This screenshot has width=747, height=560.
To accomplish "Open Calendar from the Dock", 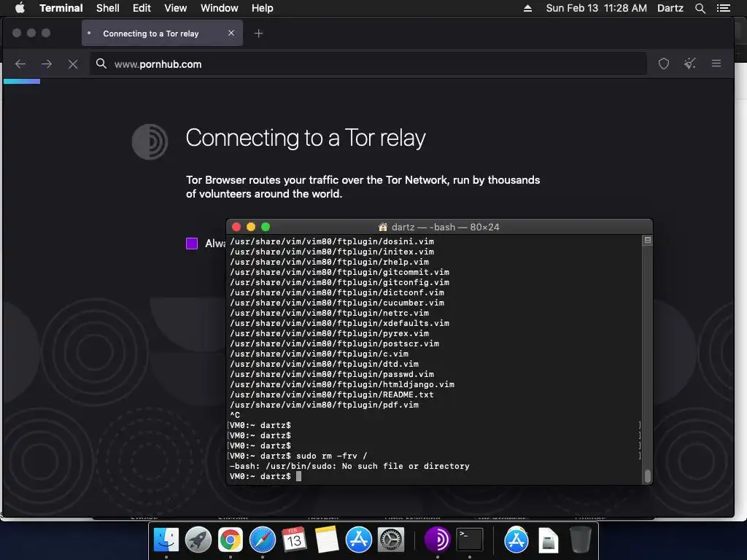I will pos(294,540).
